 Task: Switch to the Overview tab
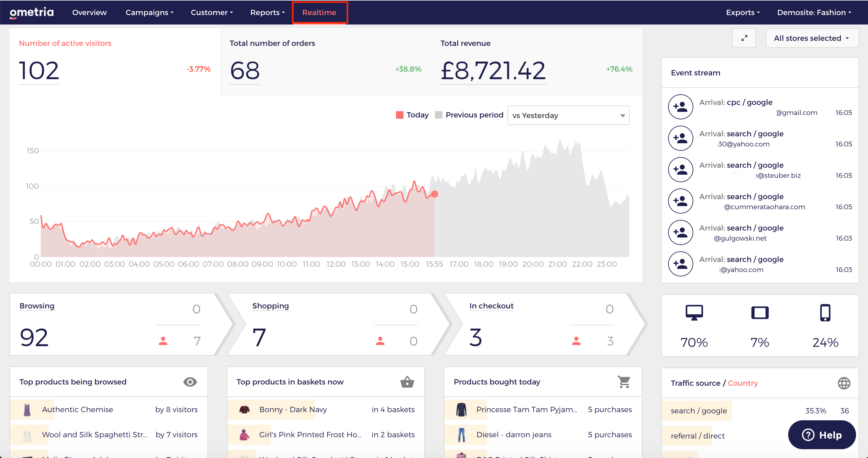coord(89,13)
